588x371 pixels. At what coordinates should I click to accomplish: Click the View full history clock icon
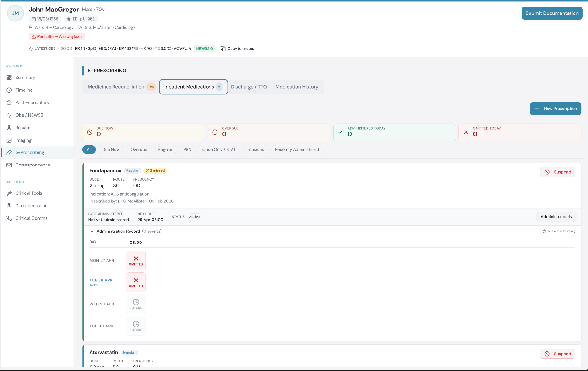544,231
